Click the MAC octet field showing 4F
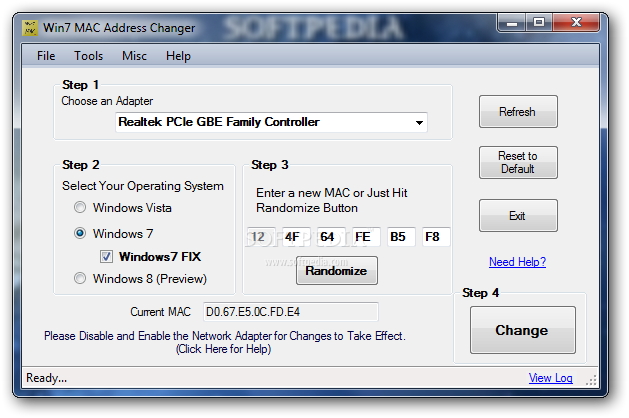The height and width of the screenshot is (418, 629). (296, 237)
